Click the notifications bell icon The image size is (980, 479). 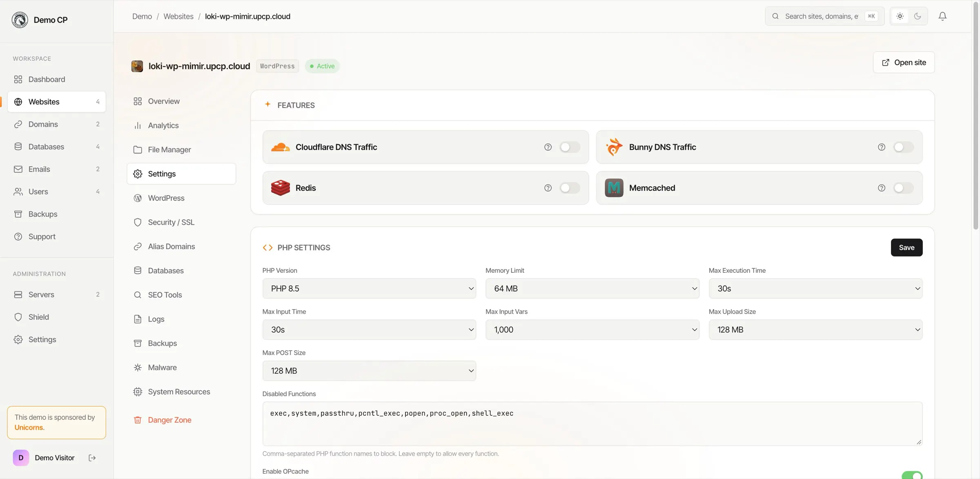coord(942,16)
